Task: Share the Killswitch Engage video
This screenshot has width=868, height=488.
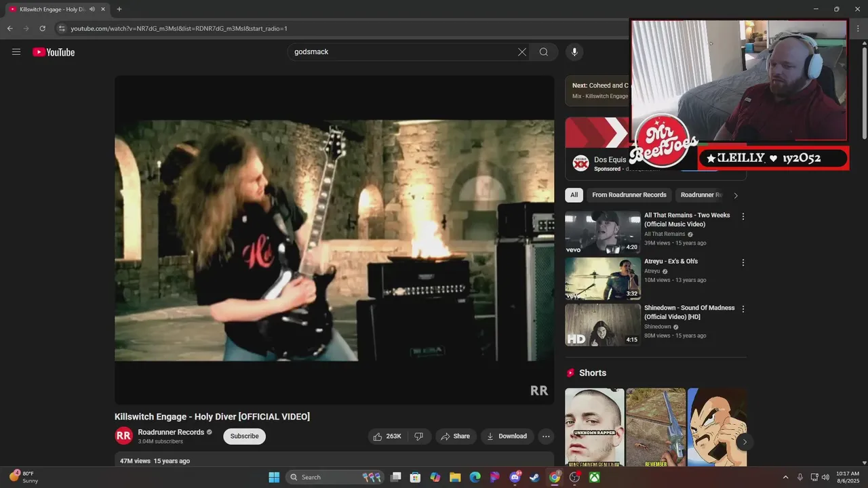Action: click(x=455, y=436)
